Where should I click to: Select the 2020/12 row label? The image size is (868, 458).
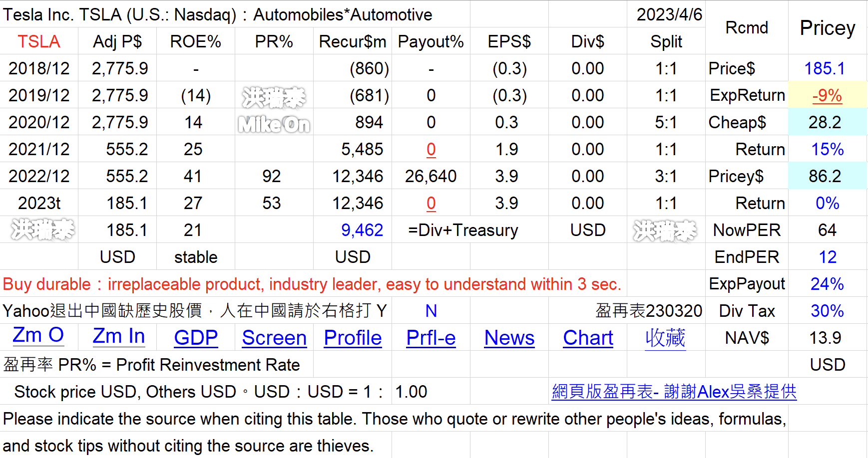39,122
